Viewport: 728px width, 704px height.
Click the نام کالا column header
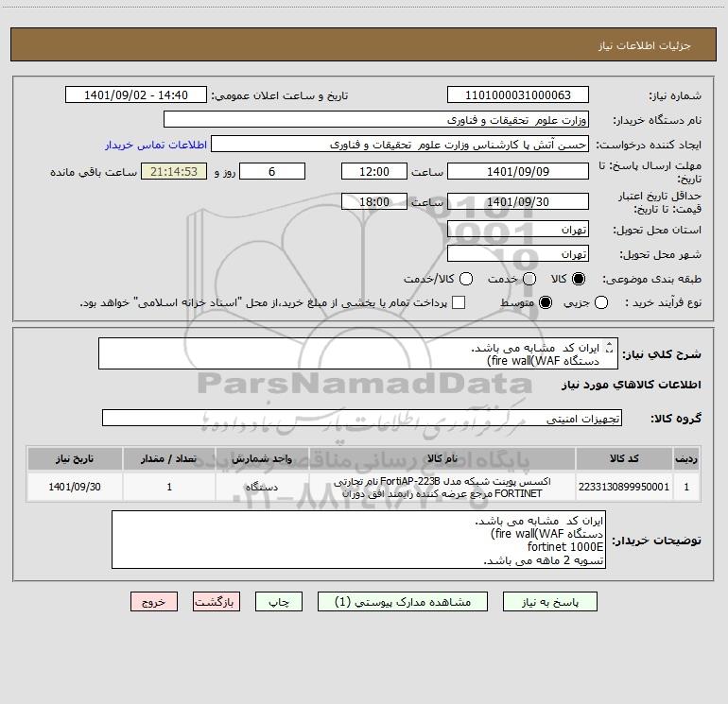442,459
